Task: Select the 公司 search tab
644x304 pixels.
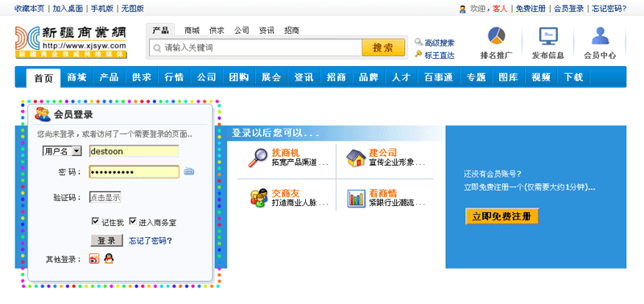Action: pyautogui.click(x=242, y=31)
